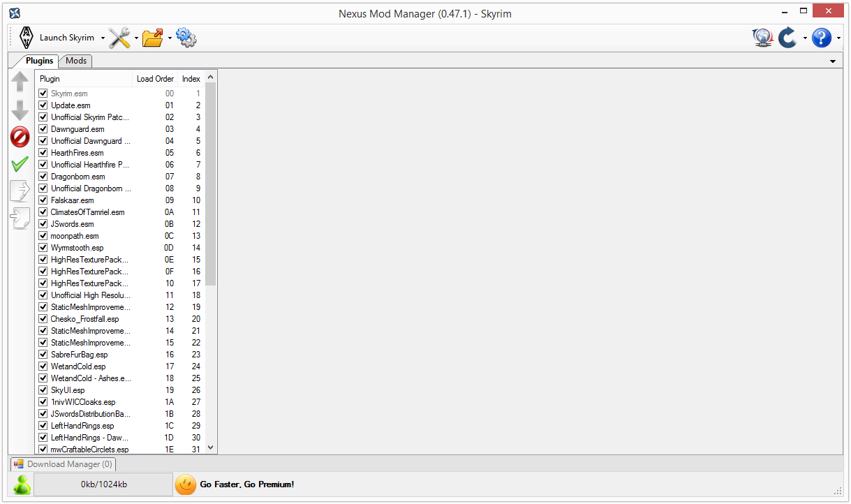The image size is (851, 504).
Task: Click the green user profile icon
Action: 22,484
